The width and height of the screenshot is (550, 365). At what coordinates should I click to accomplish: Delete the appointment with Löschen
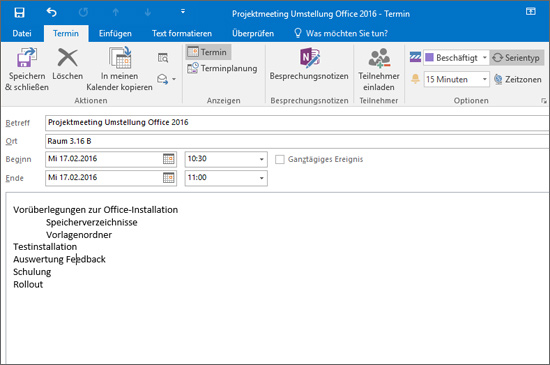(x=67, y=64)
